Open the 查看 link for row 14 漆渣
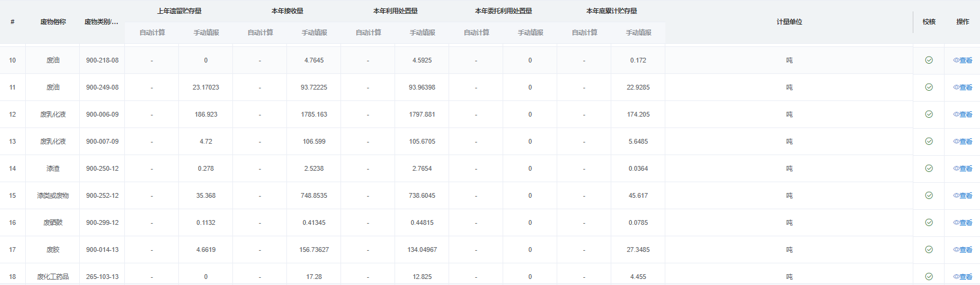Viewport: 980px width, 285px height. (x=963, y=168)
